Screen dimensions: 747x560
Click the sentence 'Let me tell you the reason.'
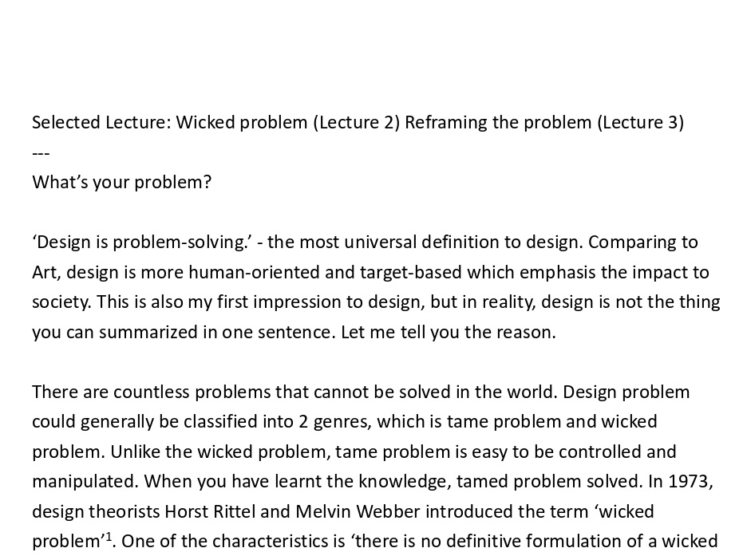click(449, 333)
